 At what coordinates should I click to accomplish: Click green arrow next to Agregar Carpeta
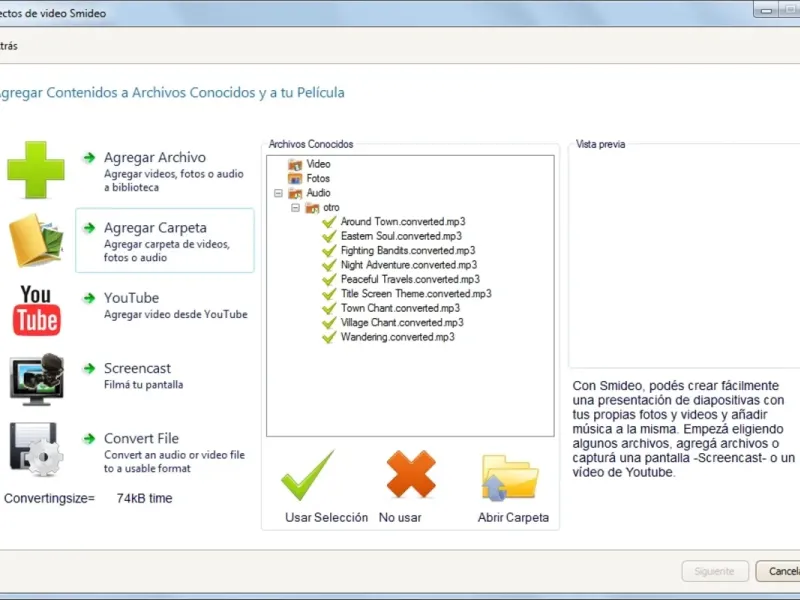pos(89,228)
